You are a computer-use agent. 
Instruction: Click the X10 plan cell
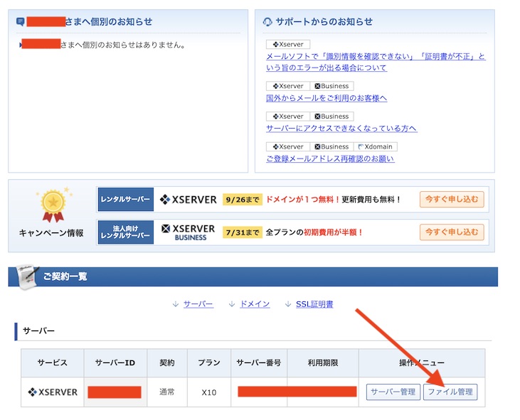pos(209,392)
